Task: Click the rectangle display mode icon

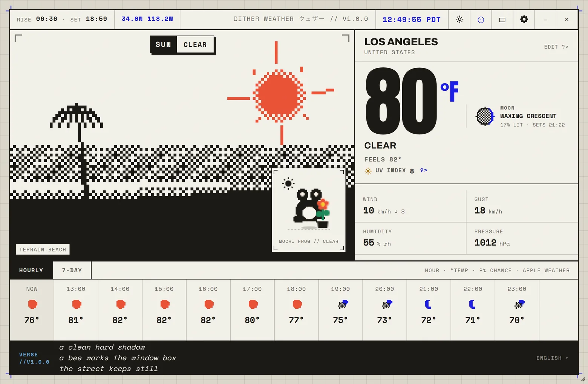Action: (502, 20)
